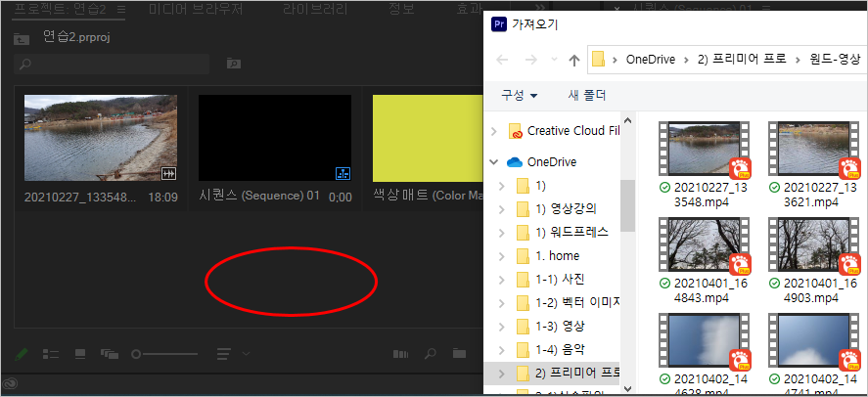Select the yellow 색상 매트 color matte
This screenshot has width=868, height=397.
click(428, 138)
